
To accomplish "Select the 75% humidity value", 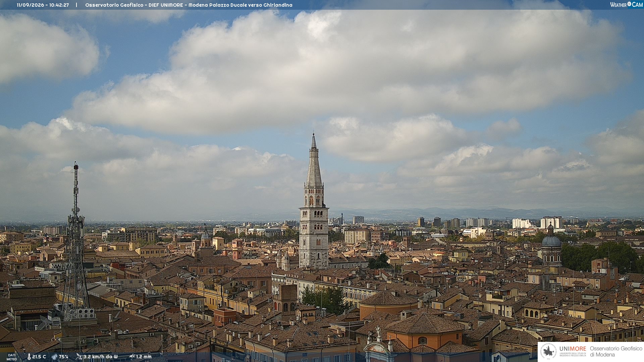I will (x=64, y=357).
